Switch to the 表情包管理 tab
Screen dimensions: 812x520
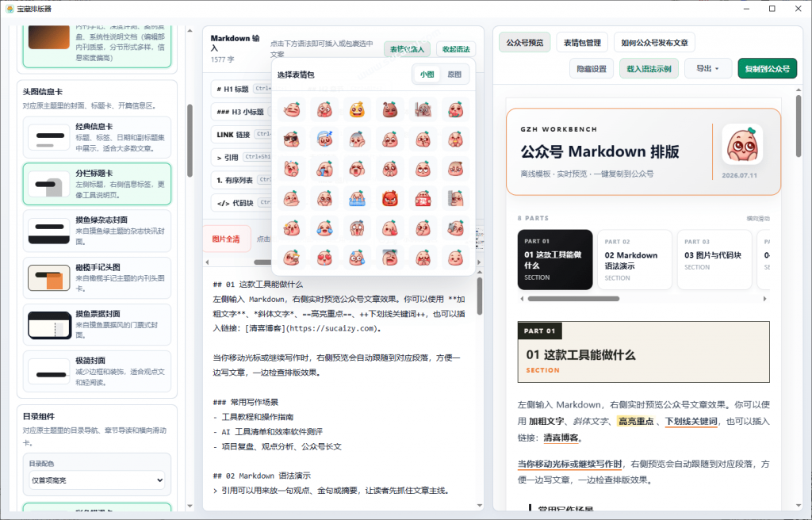[582, 43]
